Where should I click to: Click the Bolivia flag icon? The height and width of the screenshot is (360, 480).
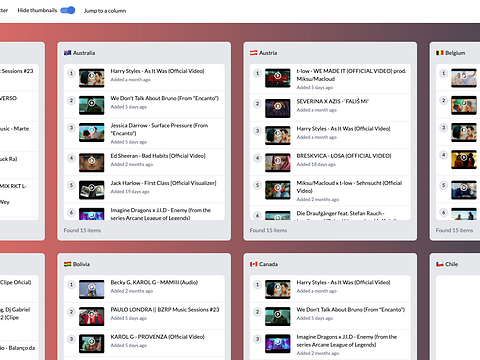(67, 264)
